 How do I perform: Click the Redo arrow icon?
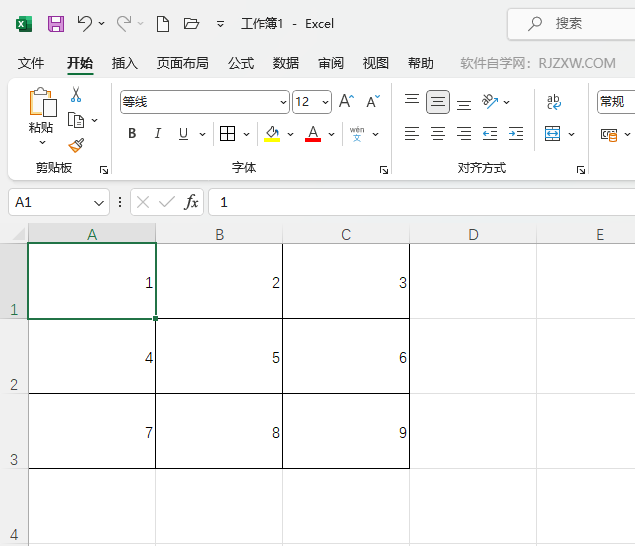[124, 23]
